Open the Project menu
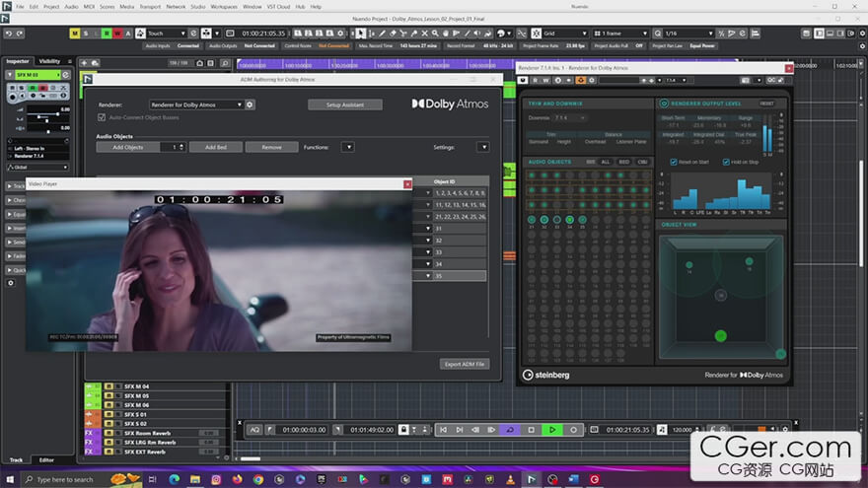The image size is (868, 488). pos(51,7)
